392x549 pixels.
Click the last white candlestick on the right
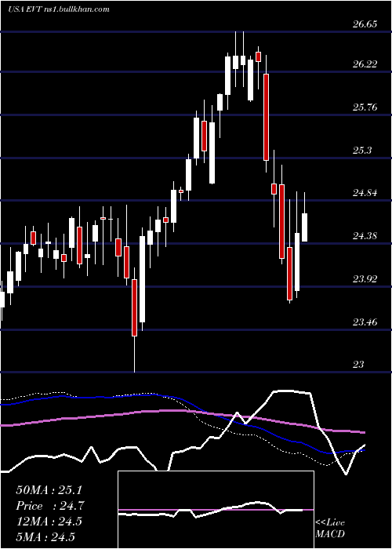(x=304, y=227)
